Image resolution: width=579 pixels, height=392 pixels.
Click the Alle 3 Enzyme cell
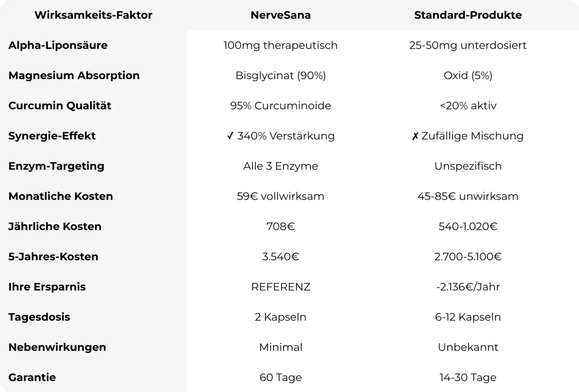pos(281,166)
